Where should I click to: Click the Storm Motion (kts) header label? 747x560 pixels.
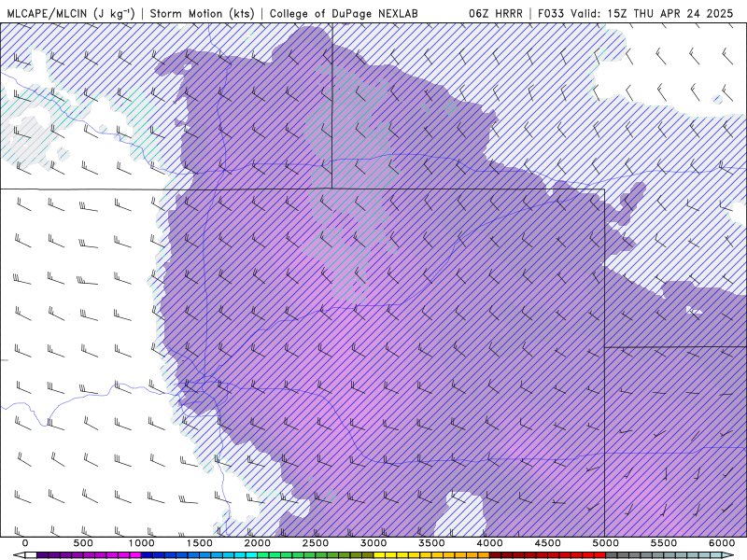[202, 13]
